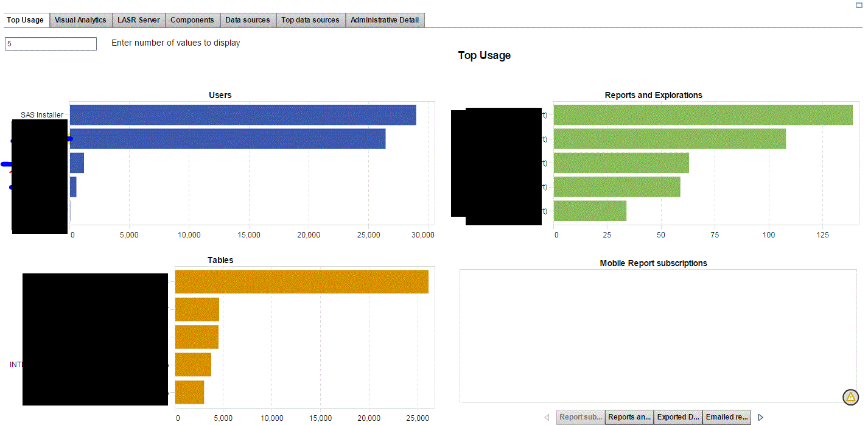Click the 'Reports and Explorations' chart title
The width and height of the screenshot is (868, 425).
(x=654, y=95)
